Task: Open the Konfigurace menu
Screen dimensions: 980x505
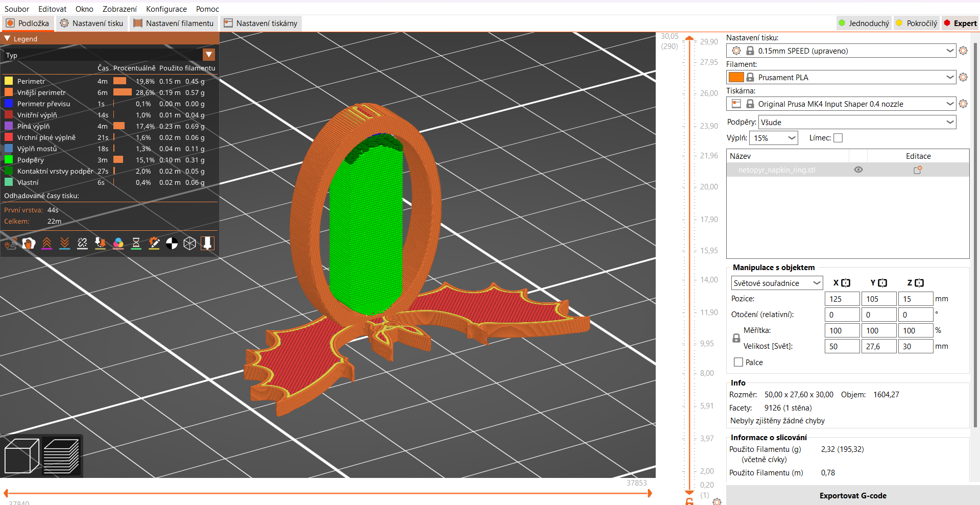Action: point(166,9)
